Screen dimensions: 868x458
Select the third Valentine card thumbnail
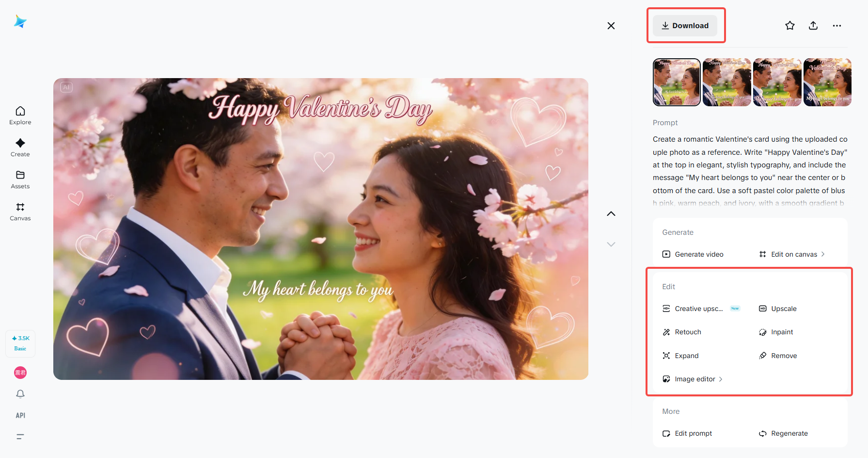coord(777,82)
